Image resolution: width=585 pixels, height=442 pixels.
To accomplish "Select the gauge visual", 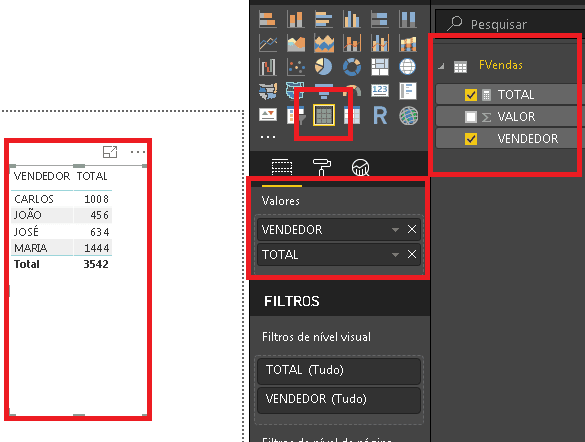I will pos(353,91).
